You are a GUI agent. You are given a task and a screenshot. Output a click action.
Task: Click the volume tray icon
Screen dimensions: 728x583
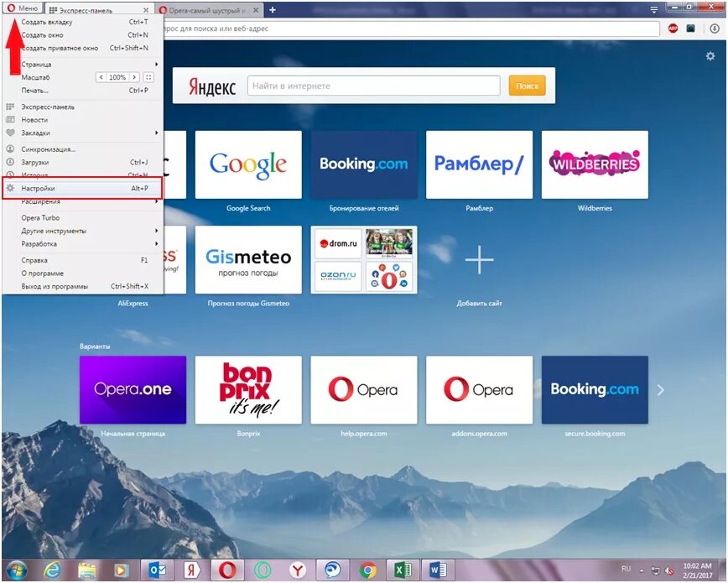(x=669, y=570)
